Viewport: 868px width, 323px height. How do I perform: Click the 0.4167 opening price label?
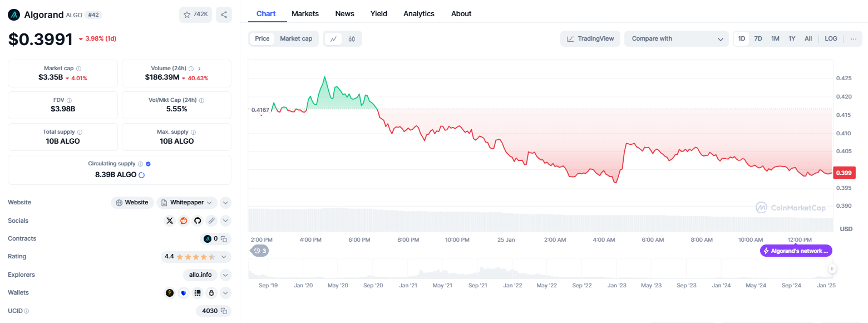260,110
